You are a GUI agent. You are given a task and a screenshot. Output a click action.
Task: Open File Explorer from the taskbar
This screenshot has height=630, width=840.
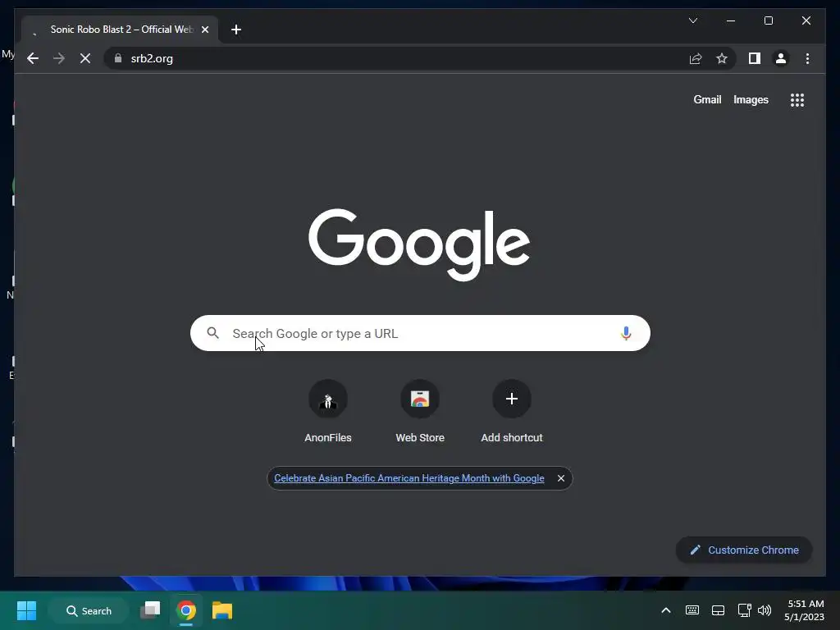[x=221, y=610]
